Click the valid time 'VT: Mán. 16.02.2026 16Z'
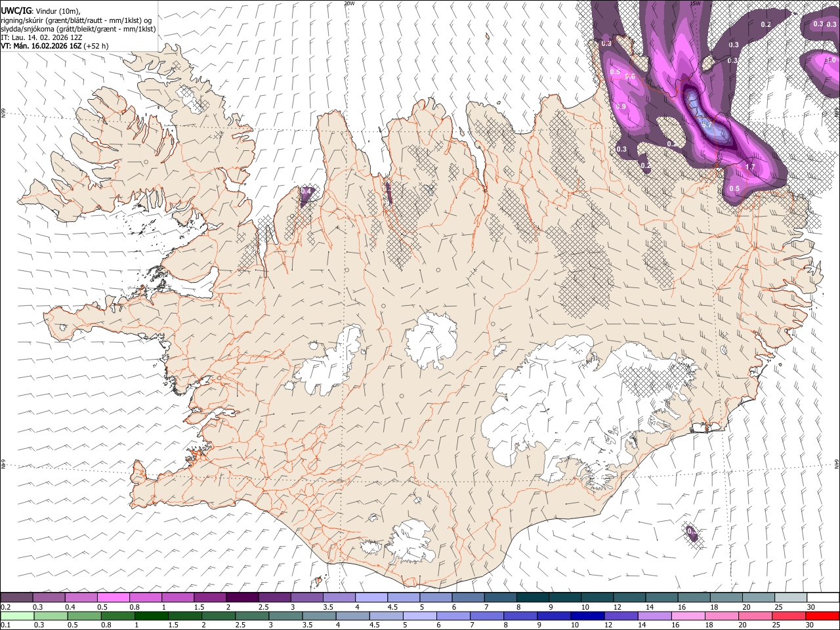 click(x=40, y=46)
